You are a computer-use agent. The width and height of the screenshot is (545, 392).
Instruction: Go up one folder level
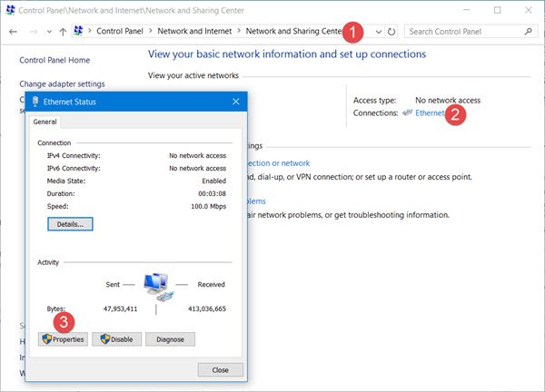61,31
